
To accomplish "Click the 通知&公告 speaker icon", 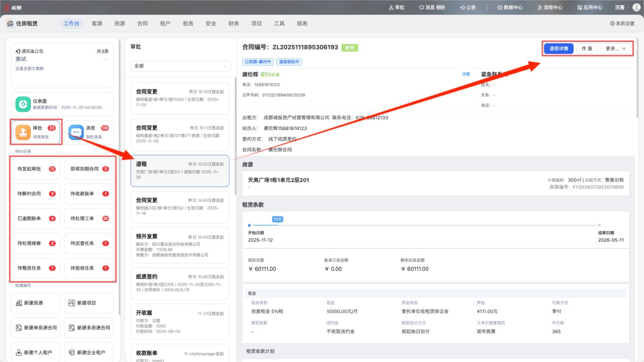I will pos(18,52).
